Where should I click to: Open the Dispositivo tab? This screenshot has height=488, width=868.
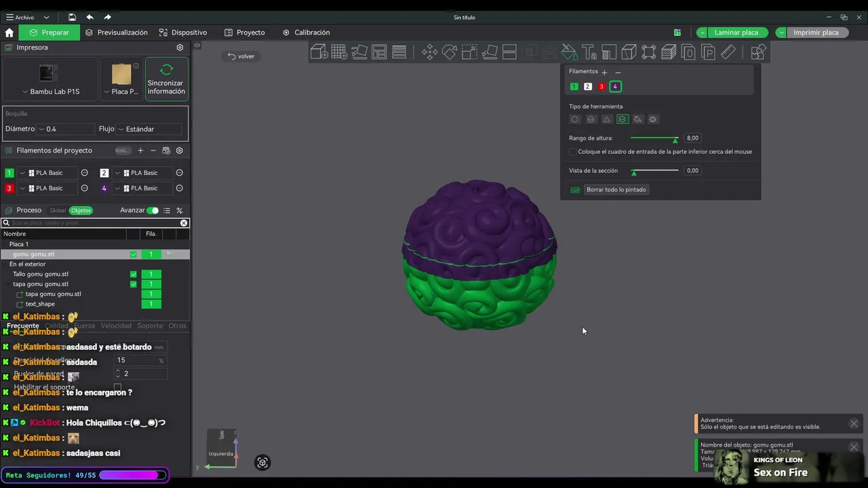(x=183, y=33)
